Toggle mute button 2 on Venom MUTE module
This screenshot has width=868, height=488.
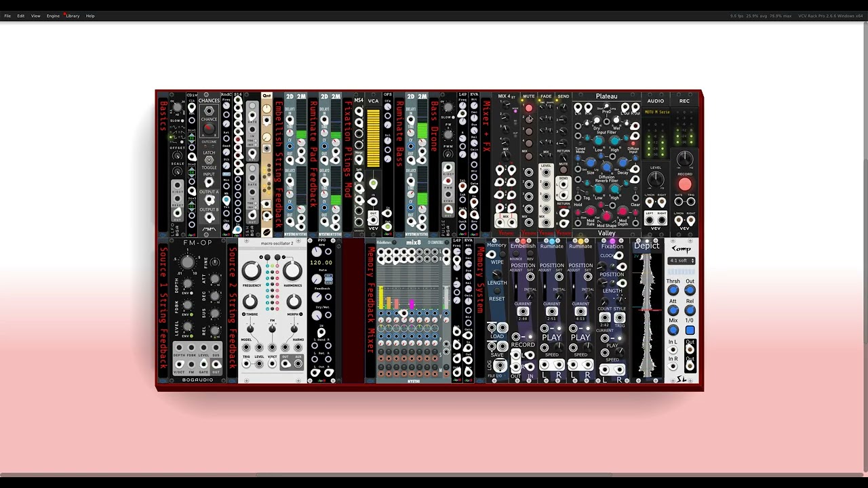click(529, 119)
